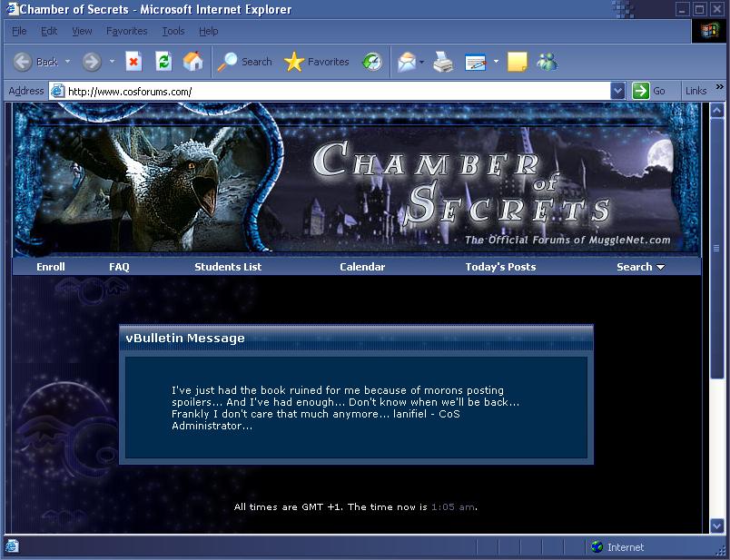Screen dimensions: 730x560
Task: Click the Enroll link in the forum navbar
Action: pyautogui.click(x=51, y=267)
